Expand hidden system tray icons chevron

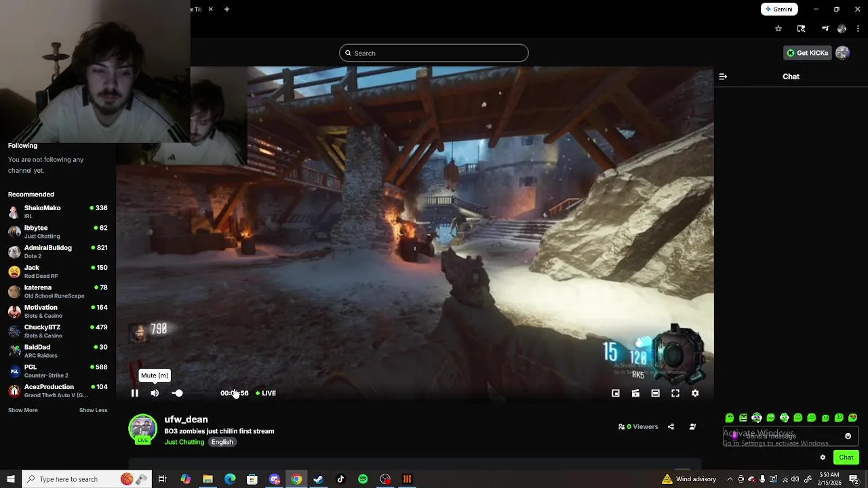tap(730, 479)
